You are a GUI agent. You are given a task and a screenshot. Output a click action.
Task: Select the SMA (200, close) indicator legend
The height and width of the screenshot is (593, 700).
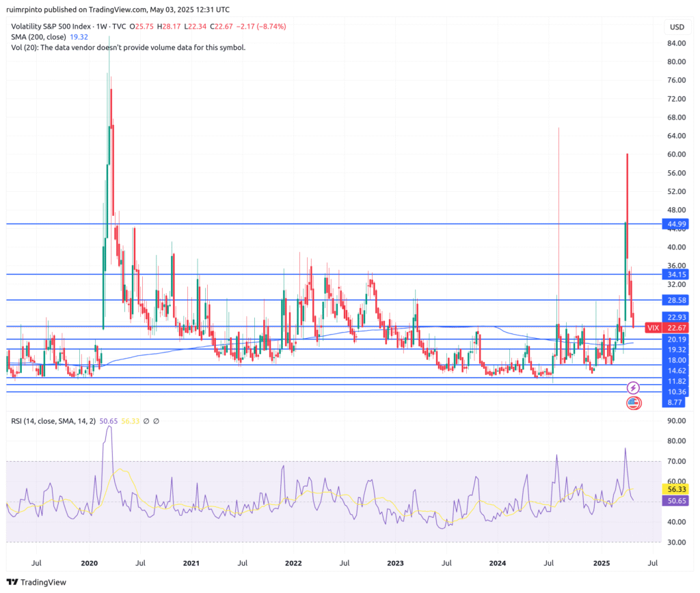pos(38,37)
